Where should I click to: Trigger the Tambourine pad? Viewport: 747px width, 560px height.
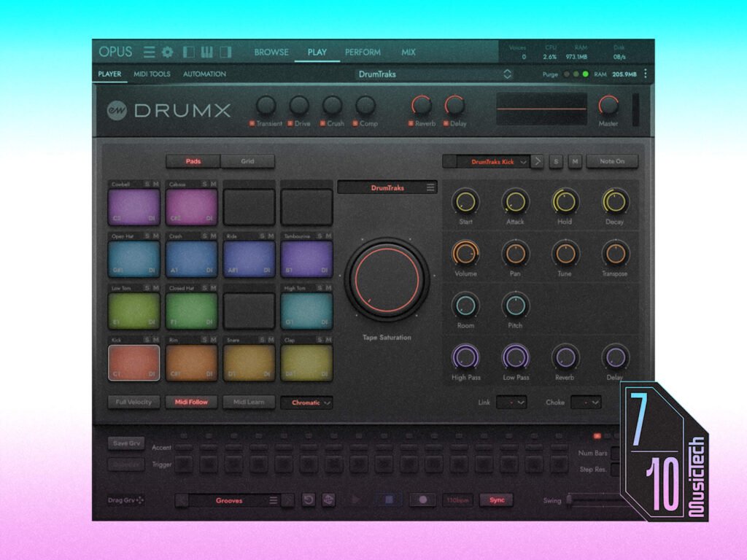click(306, 259)
